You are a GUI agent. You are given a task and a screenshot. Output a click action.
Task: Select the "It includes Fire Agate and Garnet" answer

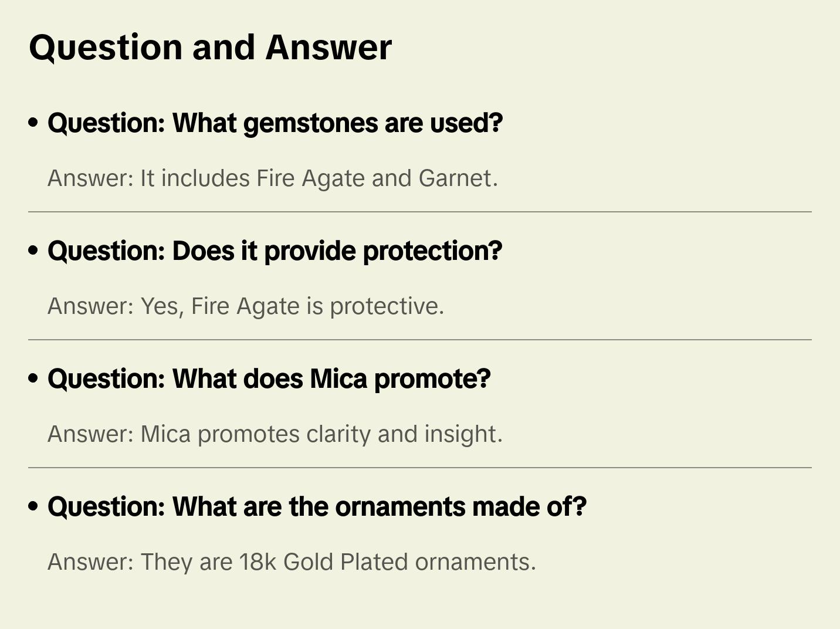tap(272, 178)
